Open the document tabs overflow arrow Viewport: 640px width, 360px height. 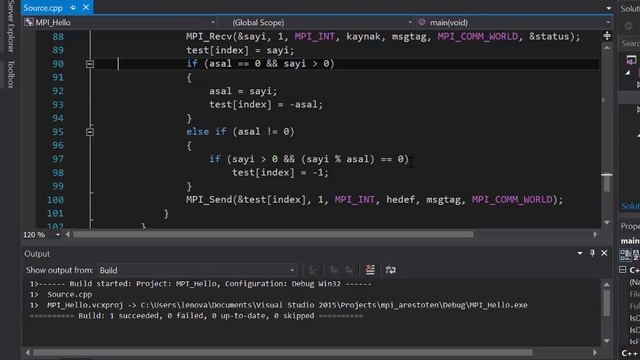(609, 8)
